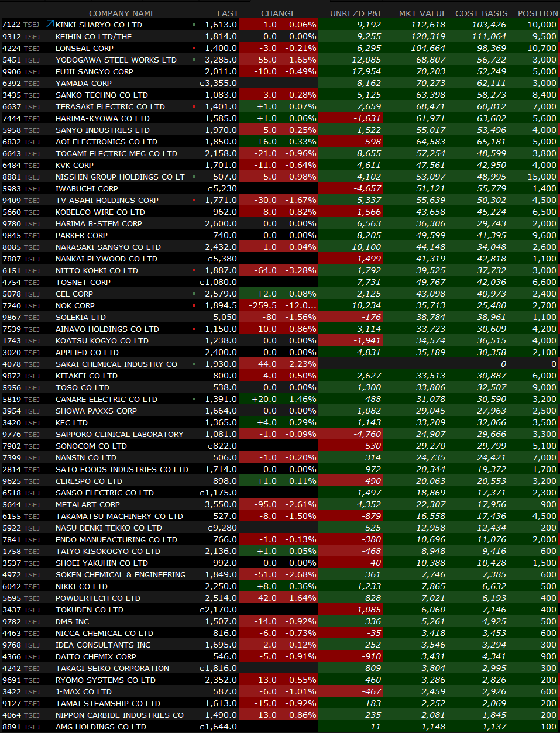The height and width of the screenshot is (733, 560).
Task: Click the red tick dot in NOK CORP row
Action: pyautogui.click(x=194, y=305)
